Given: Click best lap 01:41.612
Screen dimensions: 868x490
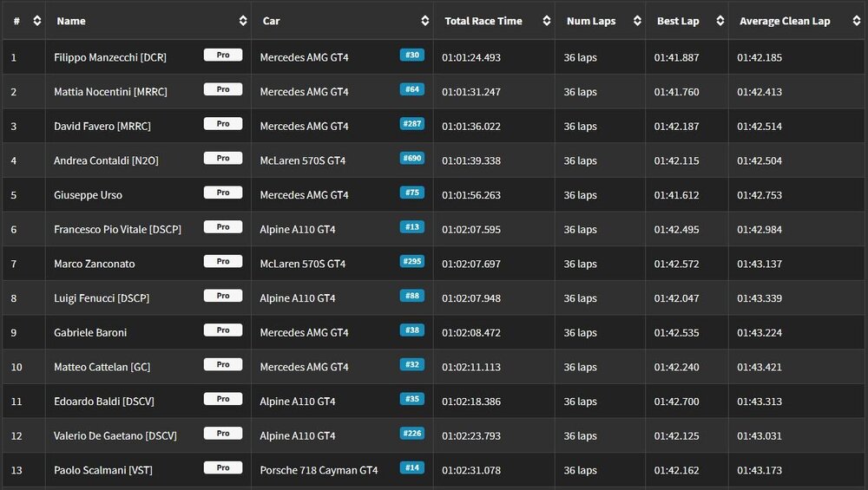Looking at the screenshot, I should click(x=676, y=195).
